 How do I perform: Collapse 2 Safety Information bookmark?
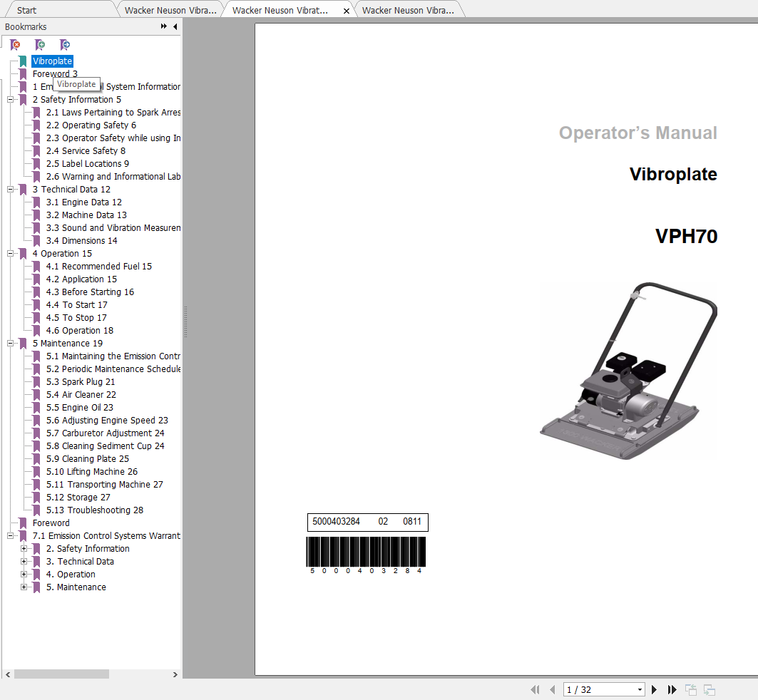(x=10, y=100)
